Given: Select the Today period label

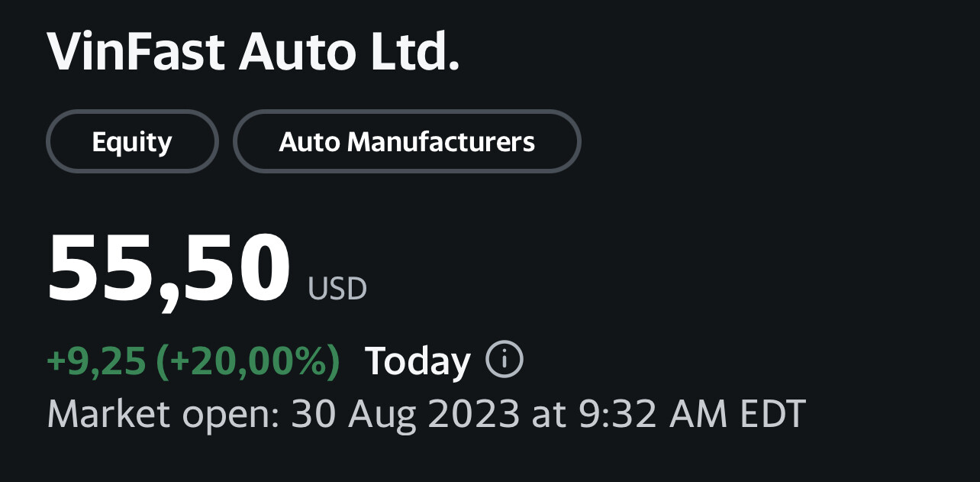Looking at the screenshot, I should coord(417,361).
